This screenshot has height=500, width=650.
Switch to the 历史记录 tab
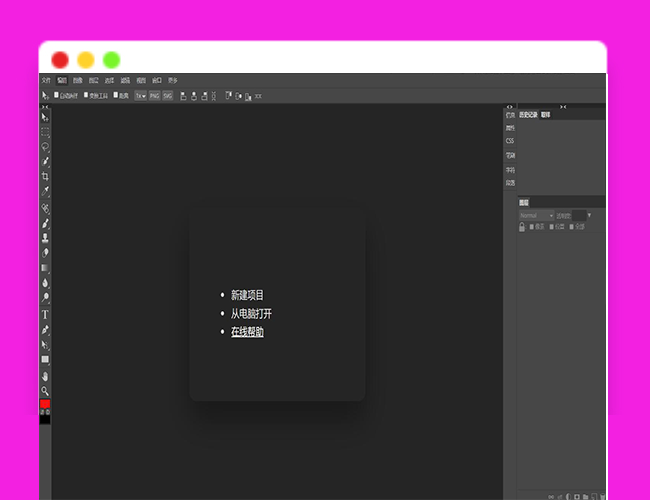coord(528,115)
